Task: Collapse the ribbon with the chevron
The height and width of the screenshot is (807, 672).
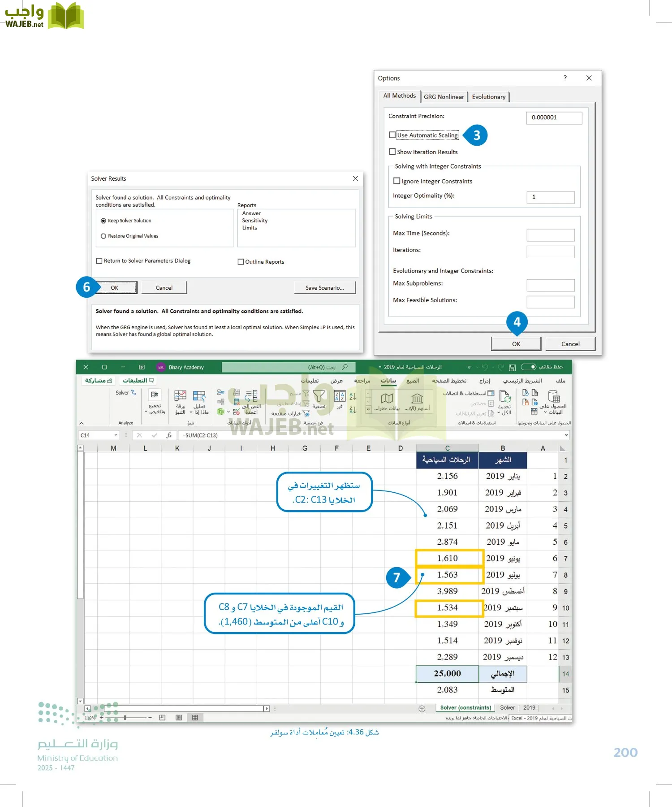Action: tap(82, 423)
